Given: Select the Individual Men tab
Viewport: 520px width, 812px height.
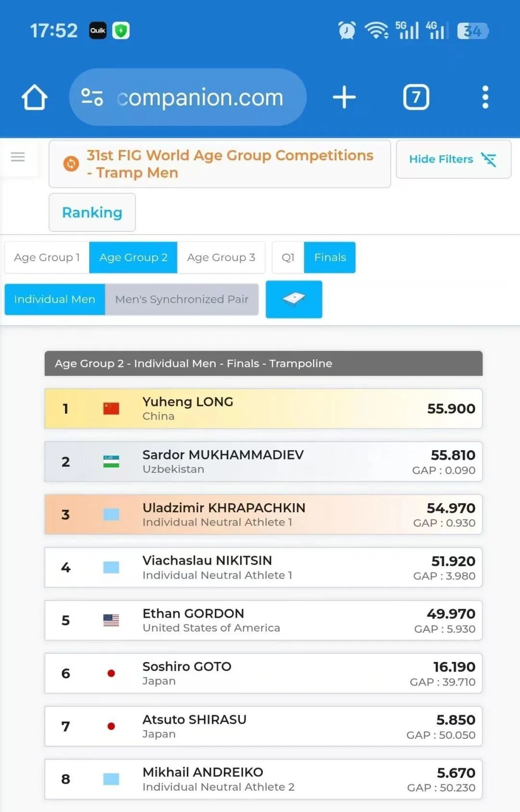Looking at the screenshot, I should pyautogui.click(x=54, y=299).
